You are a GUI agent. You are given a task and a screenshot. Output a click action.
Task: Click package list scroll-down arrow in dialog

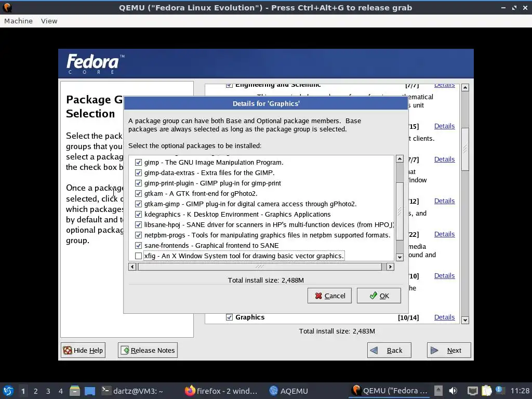click(x=400, y=257)
